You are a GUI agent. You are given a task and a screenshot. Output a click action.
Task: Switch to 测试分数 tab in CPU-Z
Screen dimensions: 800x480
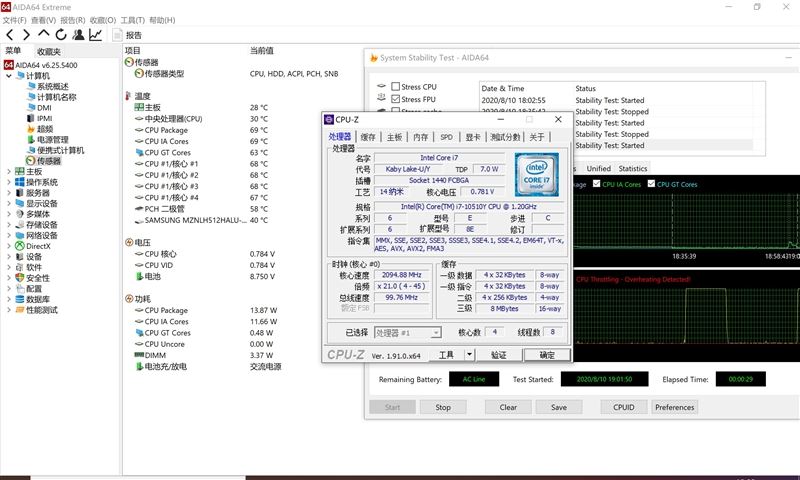[x=505, y=137]
